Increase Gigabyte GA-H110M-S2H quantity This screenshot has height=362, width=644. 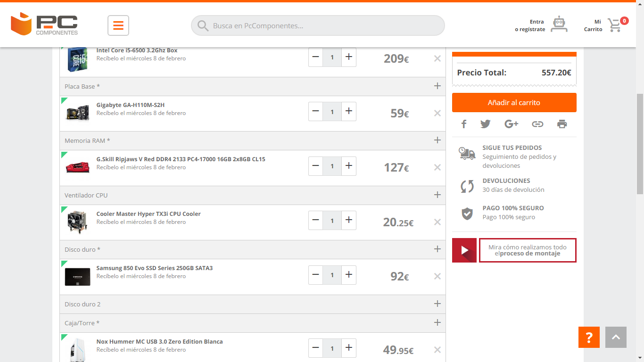tap(349, 111)
